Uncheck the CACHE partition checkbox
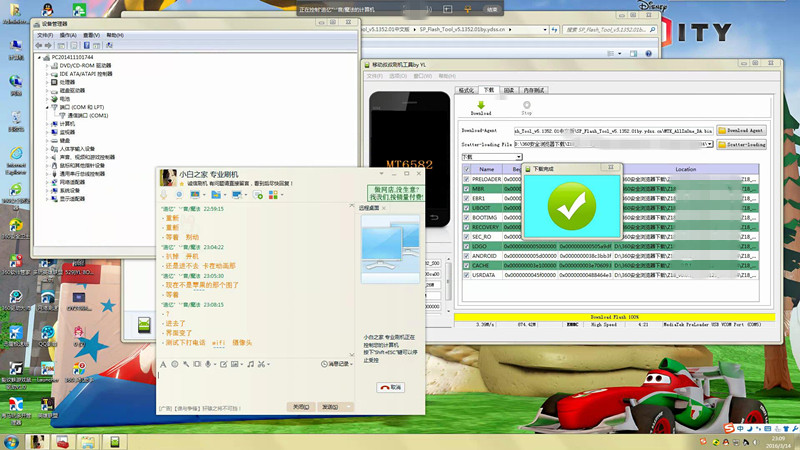 click(466, 266)
